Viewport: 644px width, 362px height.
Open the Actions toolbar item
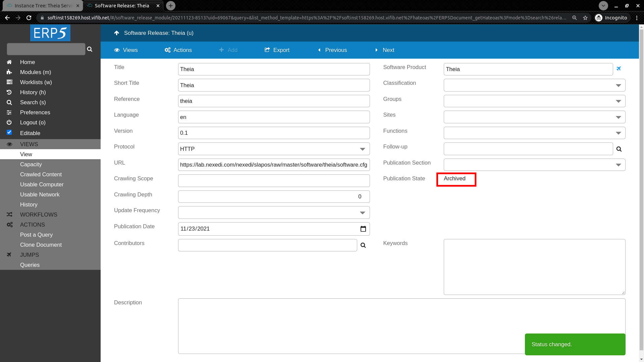coord(178,50)
